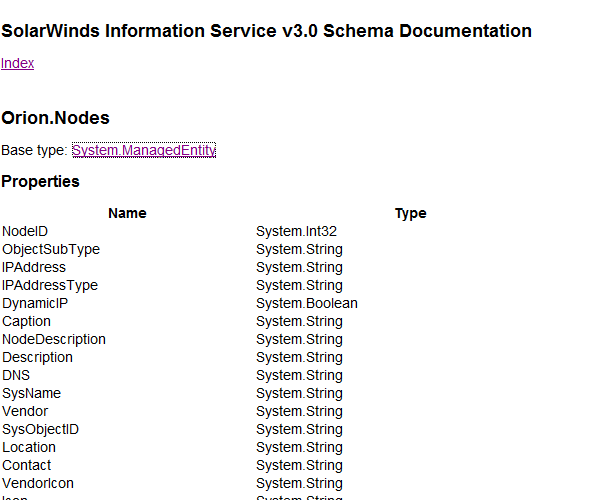Select the IPAddressType property cell
This screenshot has height=500, width=605.
click(50, 285)
